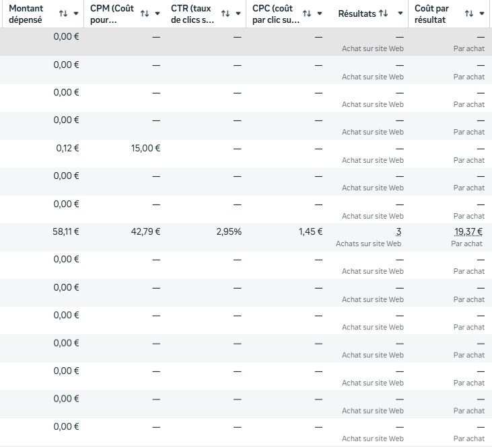Open Coût par résultat dropdown arrow
Screen dimensions: 492x448
point(482,13)
